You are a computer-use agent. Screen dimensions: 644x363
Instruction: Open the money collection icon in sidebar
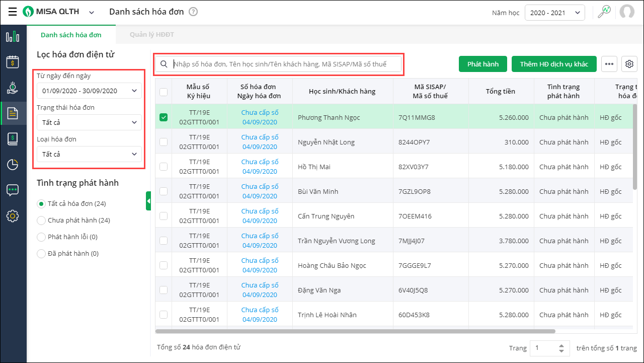click(13, 88)
